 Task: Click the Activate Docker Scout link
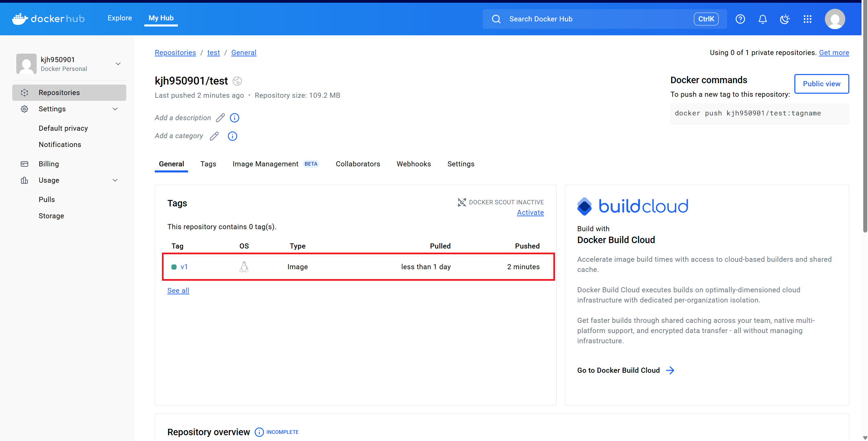(x=530, y=213)
